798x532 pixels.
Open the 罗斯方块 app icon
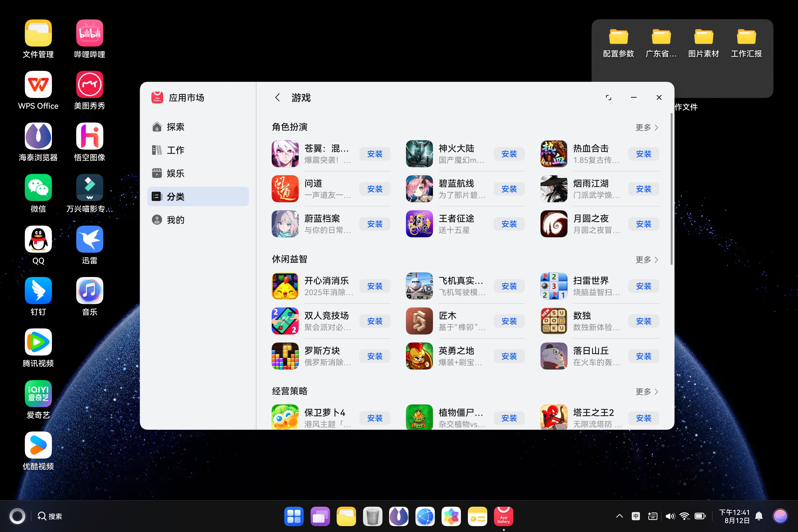click(285, 356)
